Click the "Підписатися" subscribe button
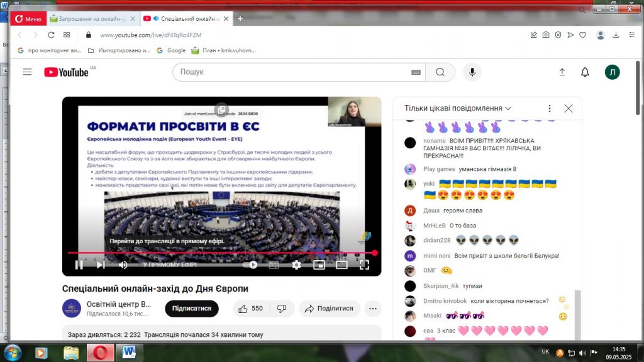 191,309
